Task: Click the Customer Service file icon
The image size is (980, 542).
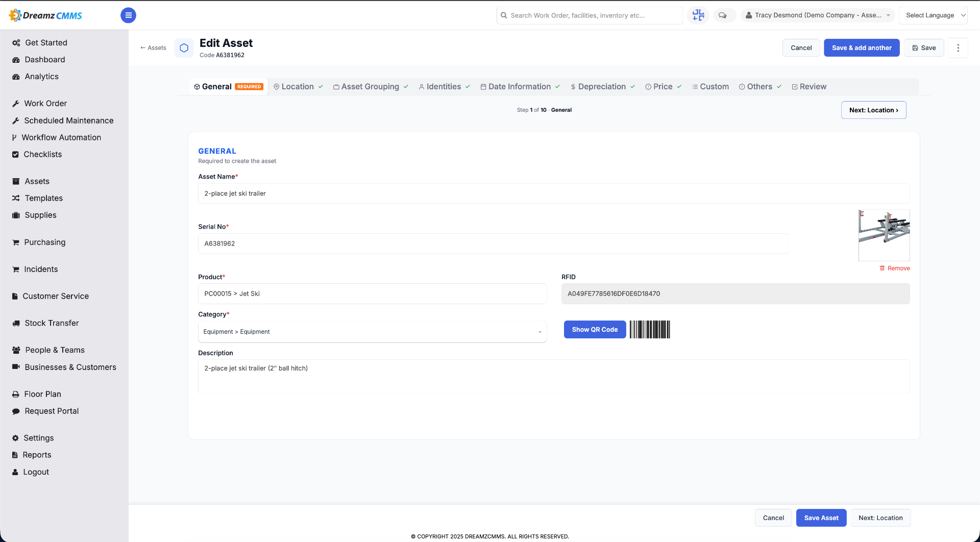Action: pyautogui.click(x=15, y=296)
